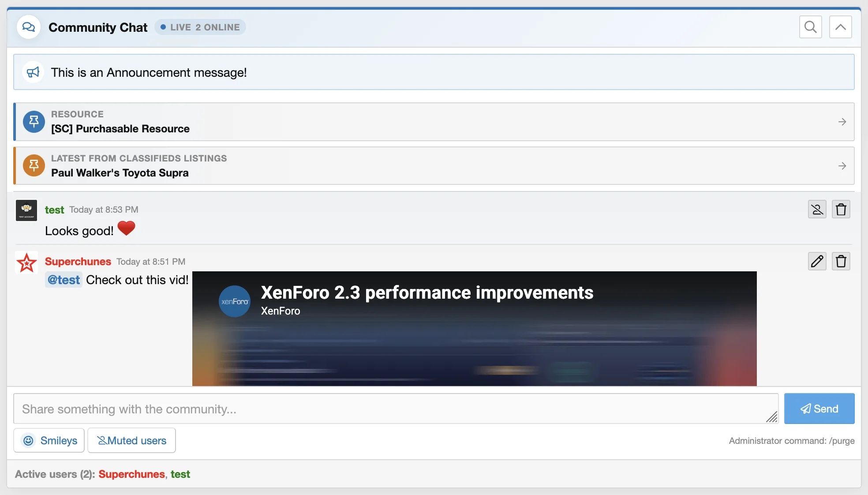868x495 pixels.
Task: Open the [SC] Purchasable Resource arrow
Action: pos(842,122)
